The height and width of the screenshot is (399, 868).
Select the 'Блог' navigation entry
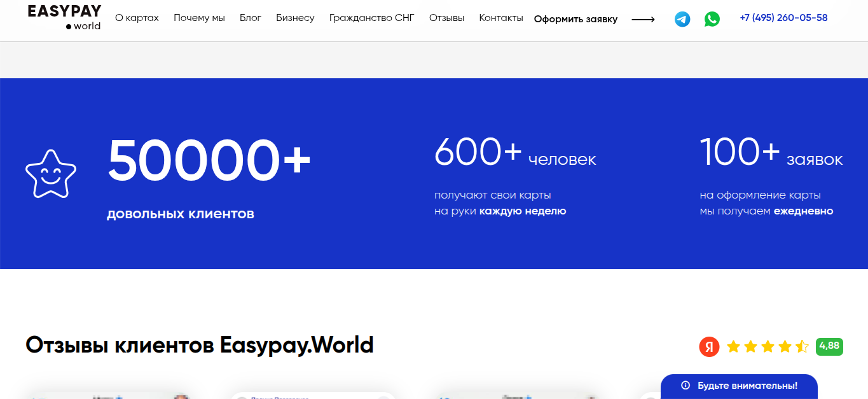coord(251,17)
